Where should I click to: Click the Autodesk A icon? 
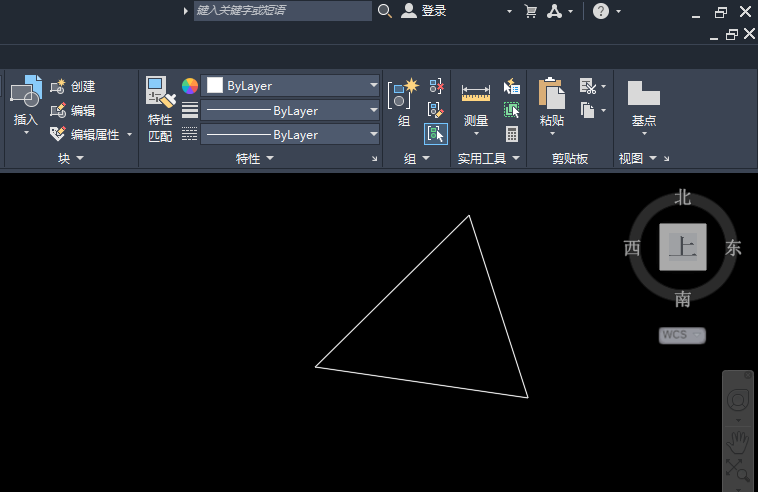[554, 11]
